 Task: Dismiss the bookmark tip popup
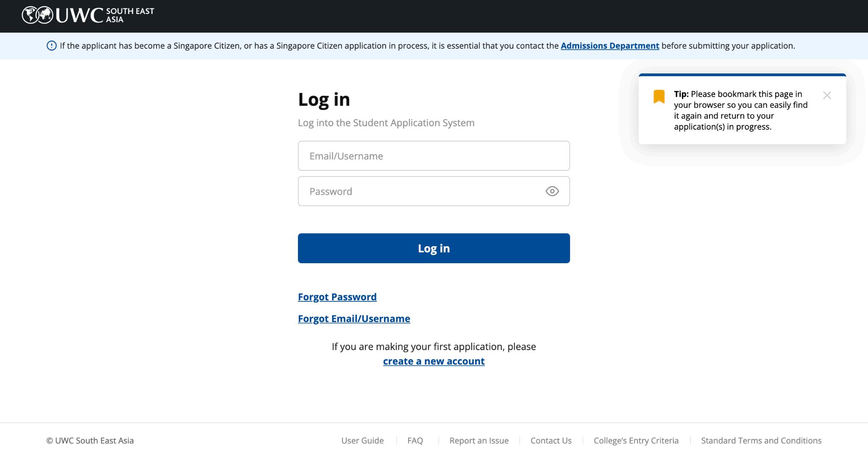coord(827,95)
